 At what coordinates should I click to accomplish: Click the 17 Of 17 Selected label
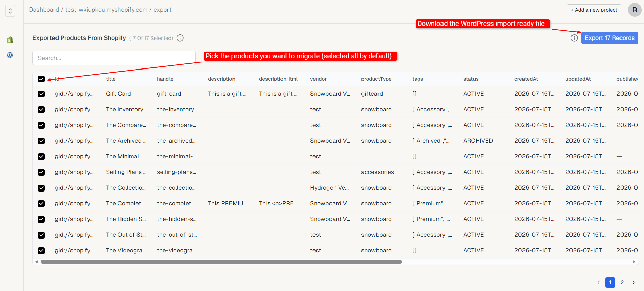pos(151,38)
